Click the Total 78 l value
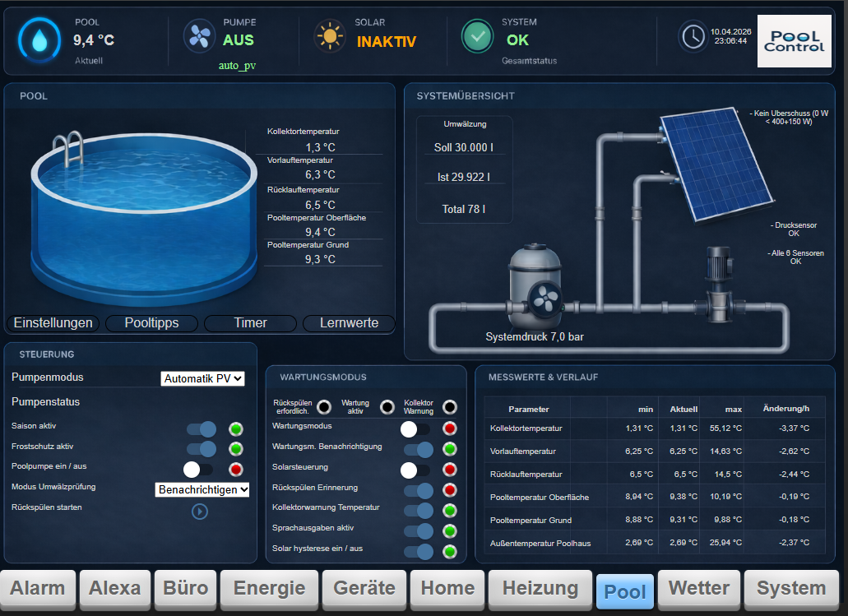 (463, 209)
